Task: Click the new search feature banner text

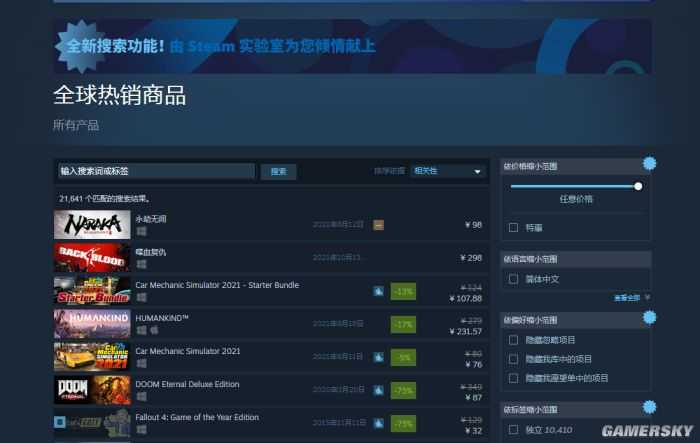Action: coord(221,46)
